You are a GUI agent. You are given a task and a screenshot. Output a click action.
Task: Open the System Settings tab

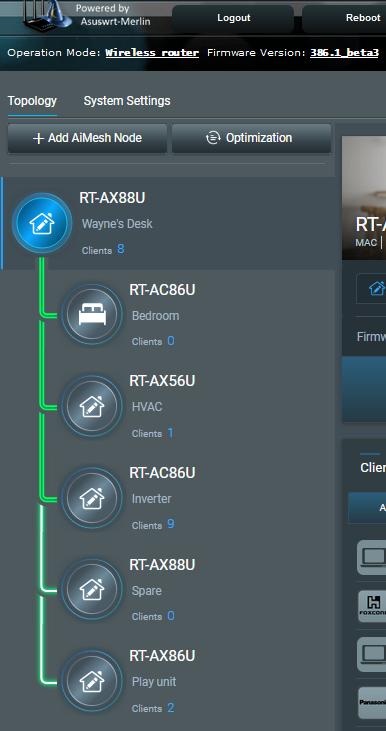click(127, 101)
